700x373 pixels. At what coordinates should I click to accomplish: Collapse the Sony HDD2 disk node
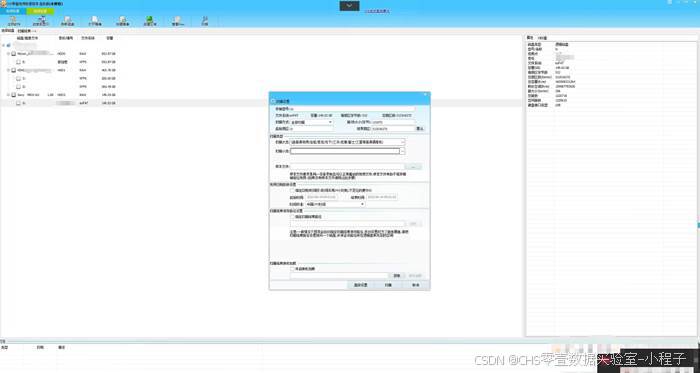pos(8,95)
